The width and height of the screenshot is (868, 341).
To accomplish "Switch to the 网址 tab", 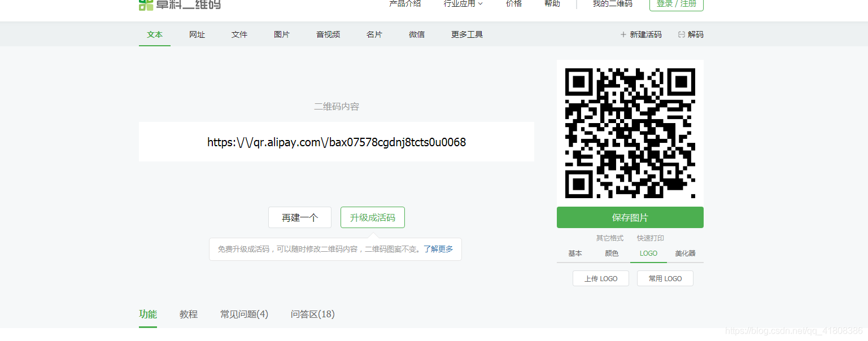I will [197, 34].
